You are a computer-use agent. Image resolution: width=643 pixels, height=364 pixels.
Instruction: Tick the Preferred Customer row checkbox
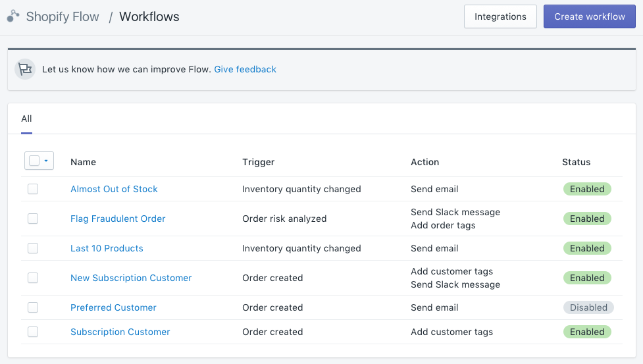(x=33, y=307)
